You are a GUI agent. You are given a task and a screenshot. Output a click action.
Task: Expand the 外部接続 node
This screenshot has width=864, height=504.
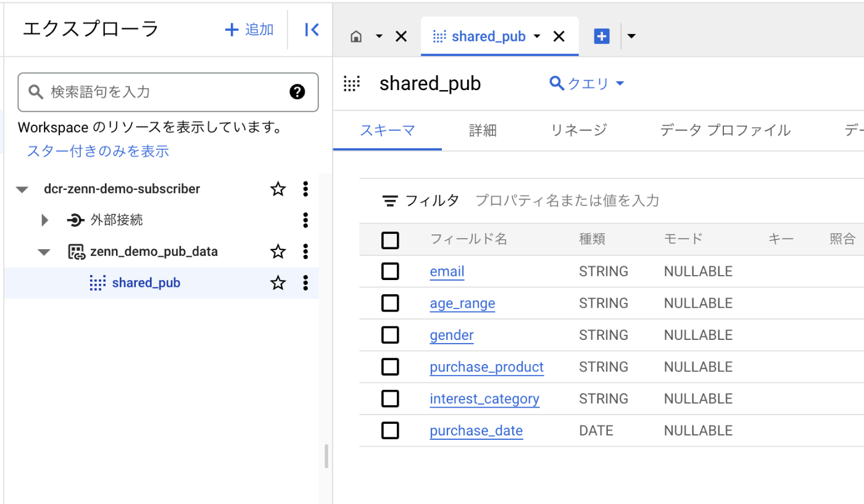pos(44,220)
